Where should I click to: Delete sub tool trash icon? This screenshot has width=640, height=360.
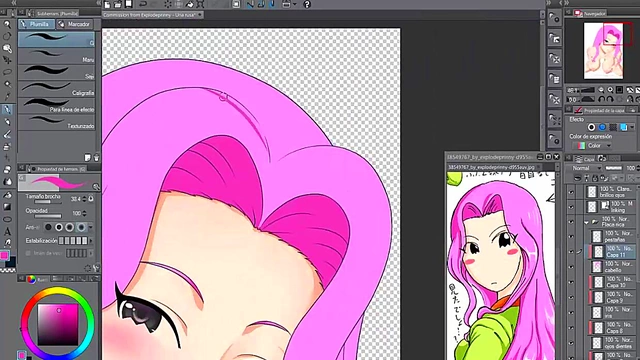coord(96,158)
